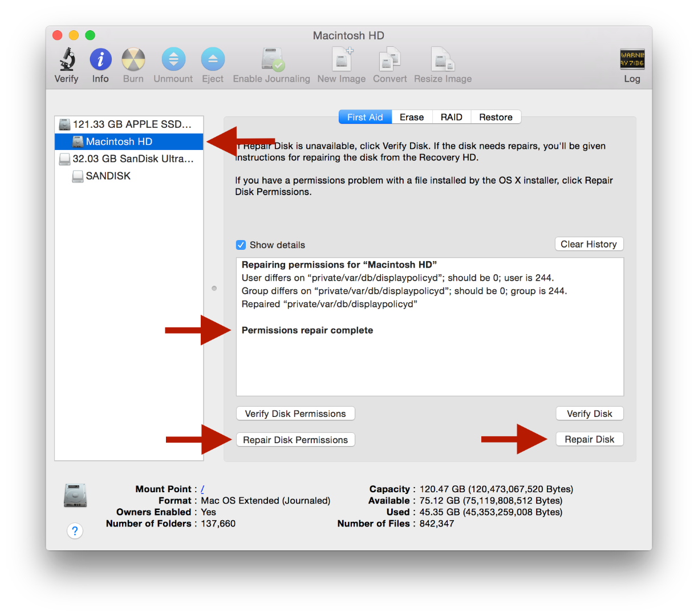Click the Convert image toolbar icon
The image size is (698, 616).
coord(390,59)
